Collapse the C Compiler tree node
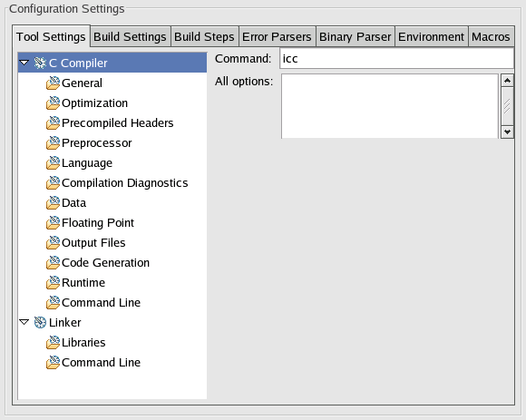This screenshot has height=420, width=526. pos(24,63)
